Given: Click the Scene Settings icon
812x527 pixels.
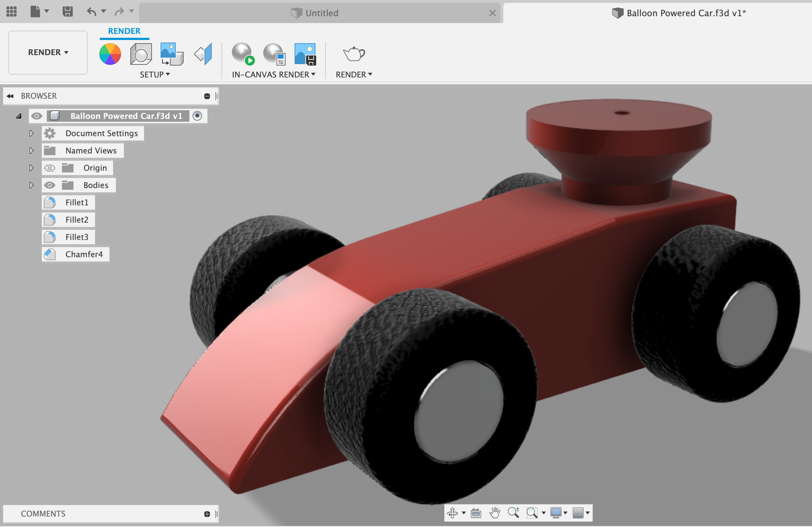Looking at the screenshot, I should coord(141,54).
